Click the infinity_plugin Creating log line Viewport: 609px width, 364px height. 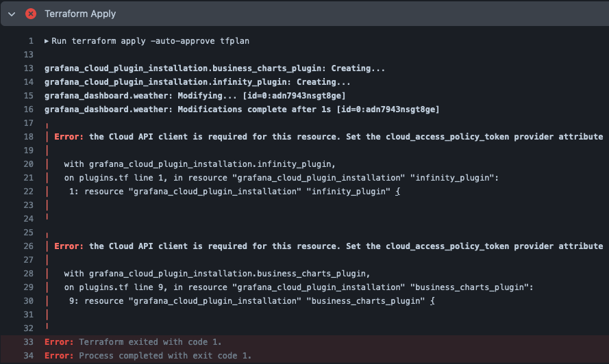[197, 82]
